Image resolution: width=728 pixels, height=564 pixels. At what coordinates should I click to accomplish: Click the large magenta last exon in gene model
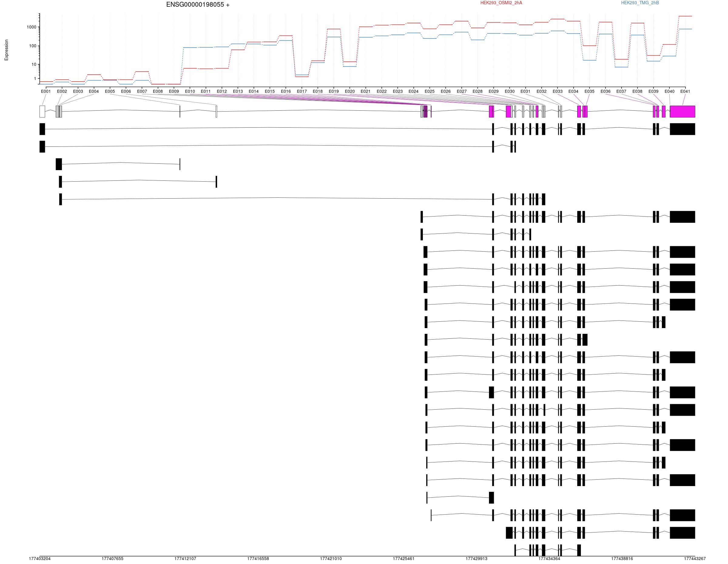[682, 112]
